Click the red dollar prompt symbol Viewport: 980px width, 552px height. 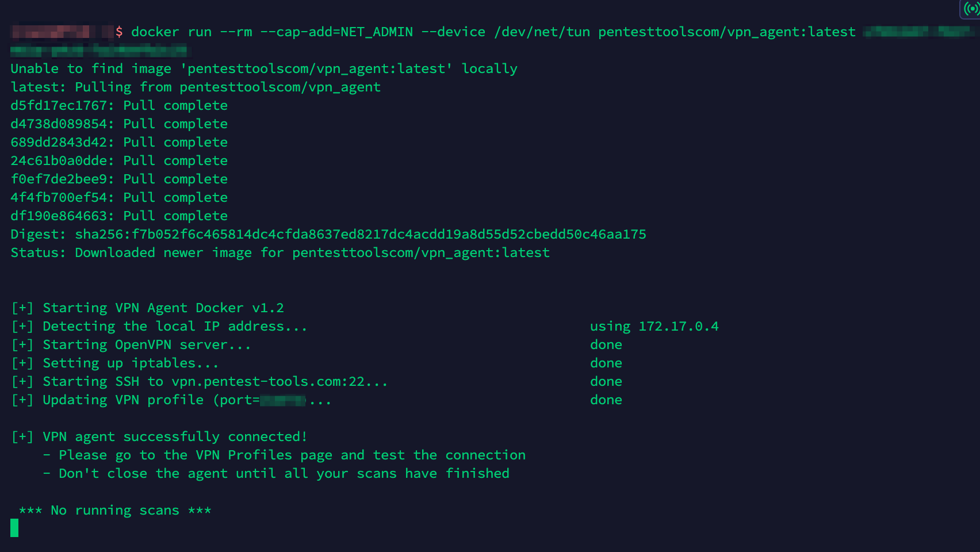(119, 32)
